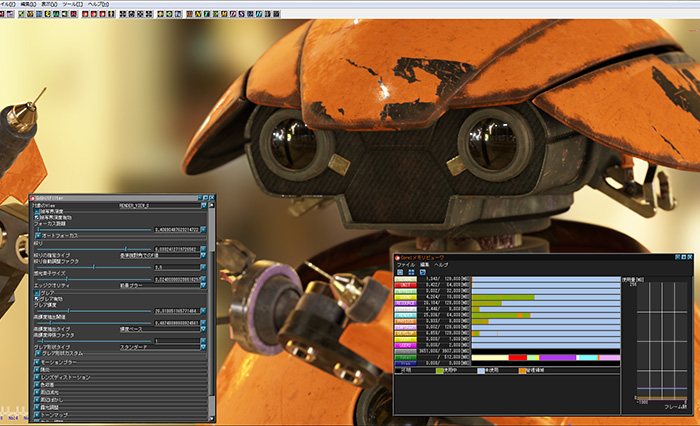Click the 感光素子サイズ slider handle

(67, 279)
